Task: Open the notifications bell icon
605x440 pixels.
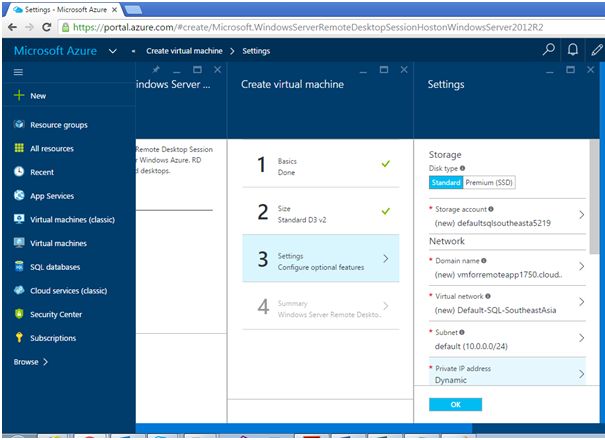Action: 573,50
